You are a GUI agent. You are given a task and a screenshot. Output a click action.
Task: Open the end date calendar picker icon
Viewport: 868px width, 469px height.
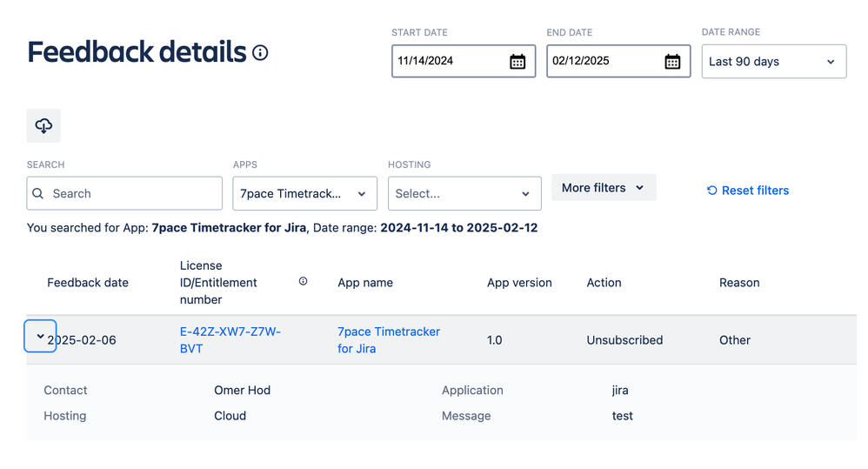point(672,62)
